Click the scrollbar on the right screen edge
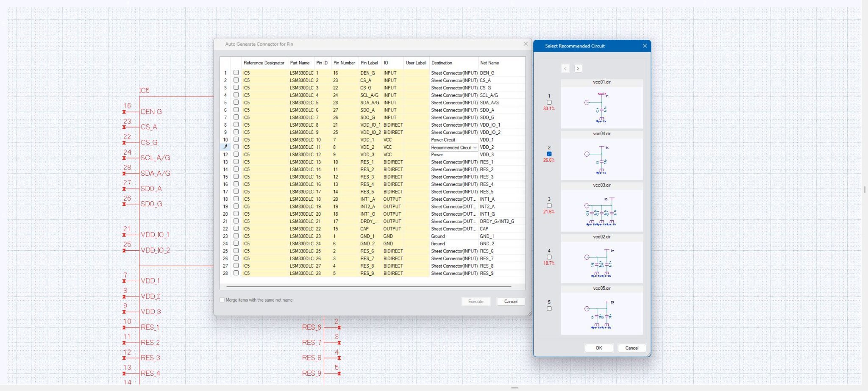Screen dimensions: 868x391 [865, 189]
